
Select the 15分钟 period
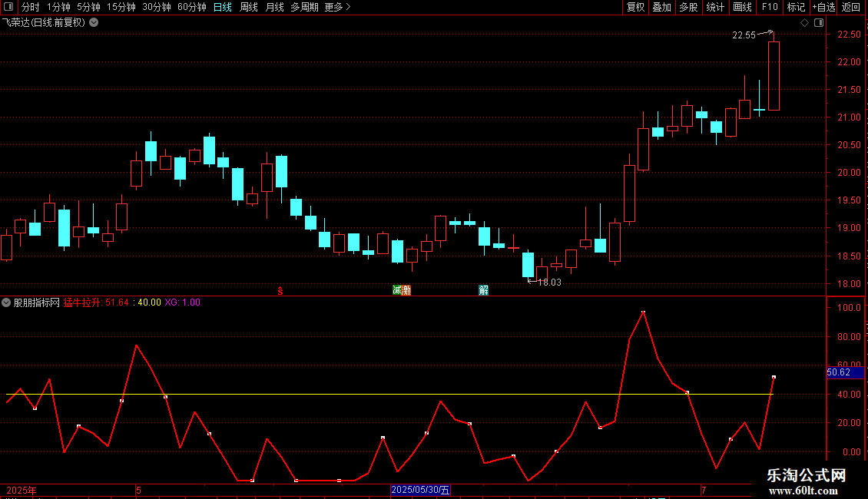[x=121, y=7]
